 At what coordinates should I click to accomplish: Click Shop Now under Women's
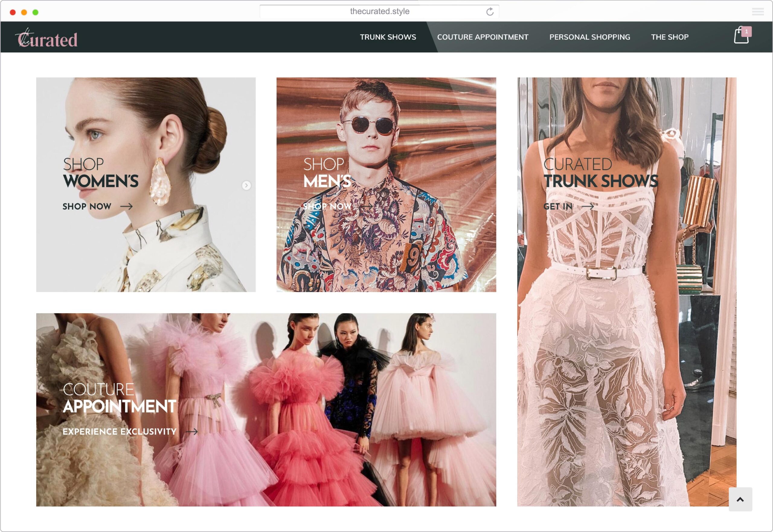87,207
